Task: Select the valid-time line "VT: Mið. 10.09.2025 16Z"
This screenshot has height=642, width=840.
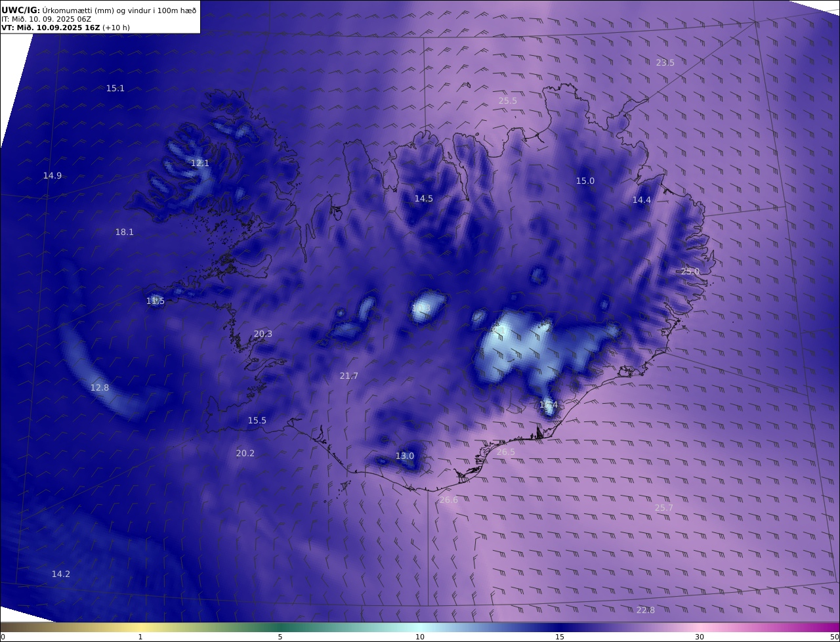Action: (x=51, y=28)
